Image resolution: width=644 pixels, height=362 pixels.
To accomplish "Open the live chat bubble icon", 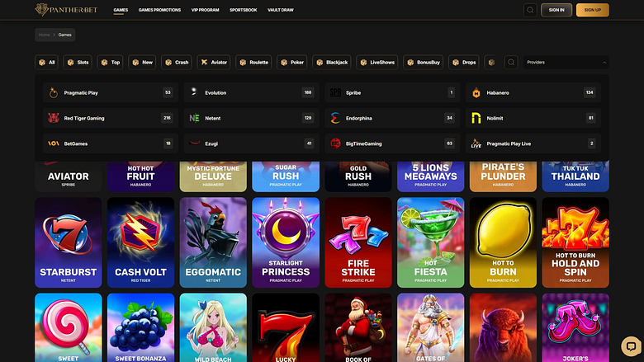I will tap(632, 346).
